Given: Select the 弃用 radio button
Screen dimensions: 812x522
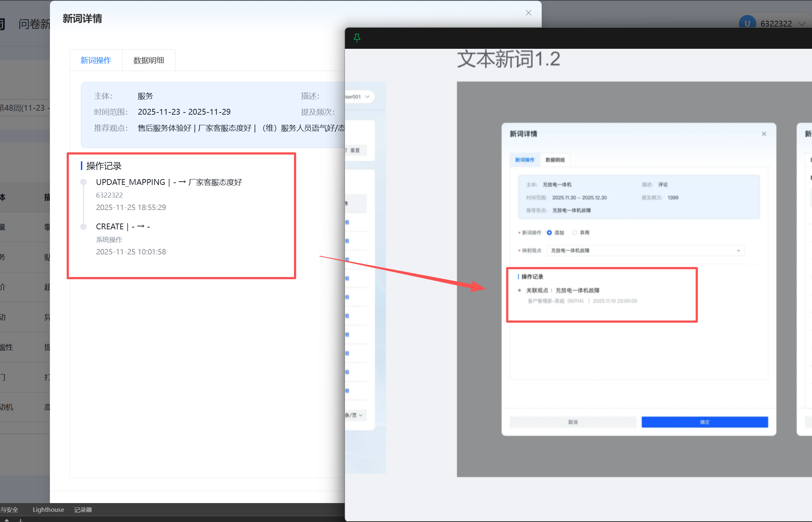Looking at the screenshot, I should (575, 233).
